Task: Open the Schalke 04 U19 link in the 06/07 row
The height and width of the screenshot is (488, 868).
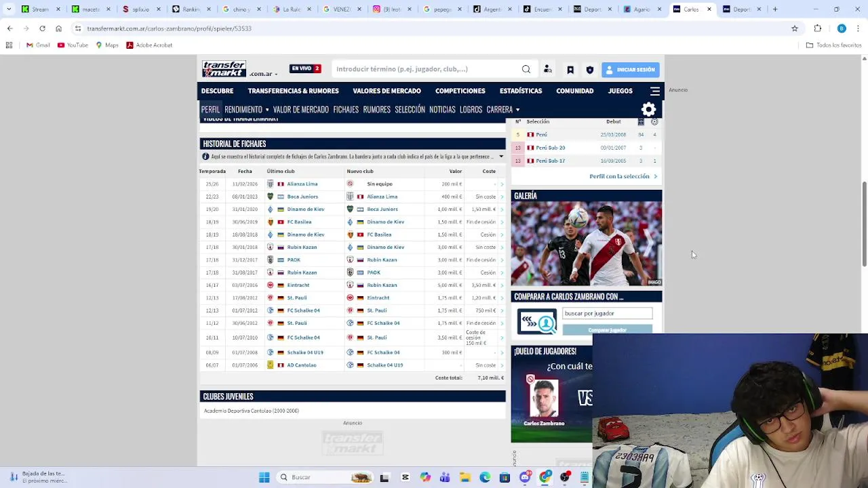Action: [384, 365]
